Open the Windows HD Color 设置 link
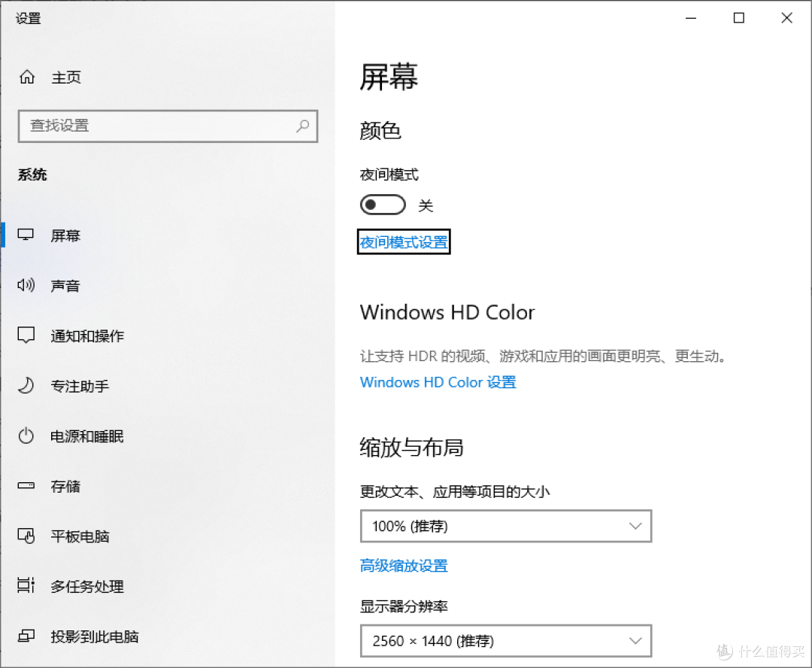812x668 pixels. point(438,382)
